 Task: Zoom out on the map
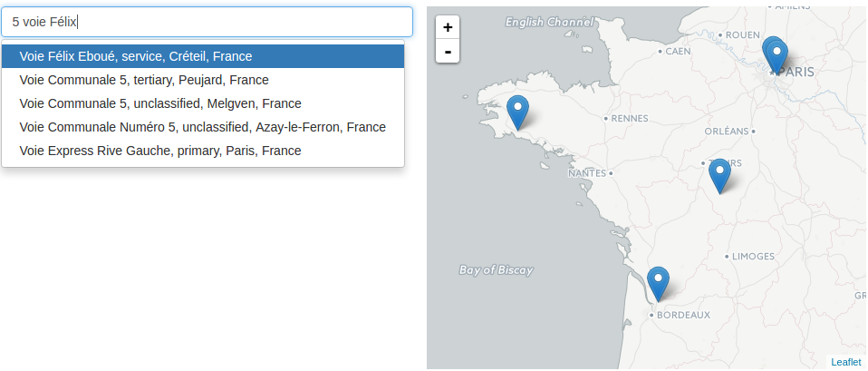(x=448, y=52)
